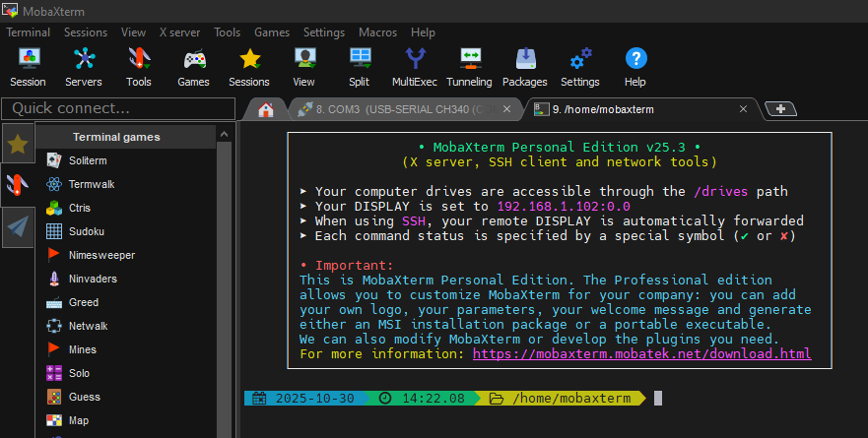Open the X server menu
The height and width of the screenshot is (438, 868).
click(179, 32)
